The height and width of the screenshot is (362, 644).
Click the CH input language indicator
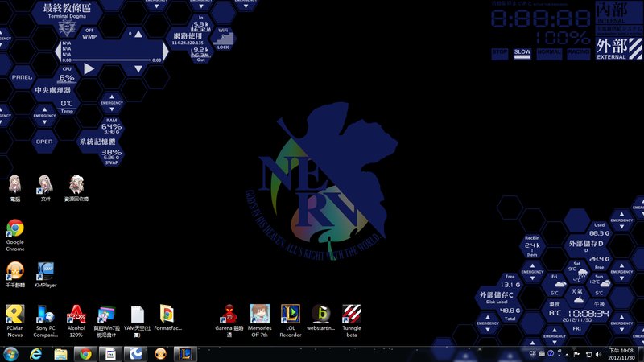pos(532,353)
